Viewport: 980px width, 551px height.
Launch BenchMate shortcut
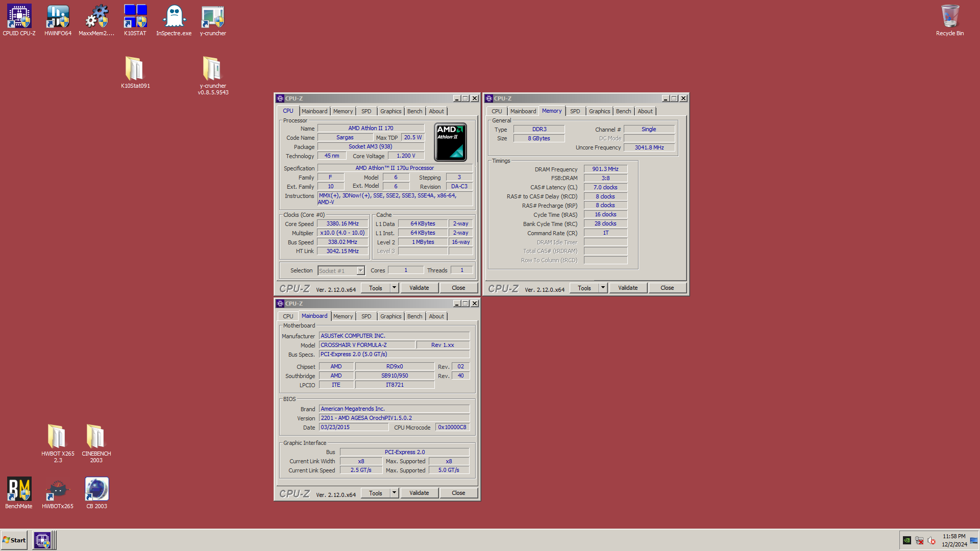[x=19, y=492]
